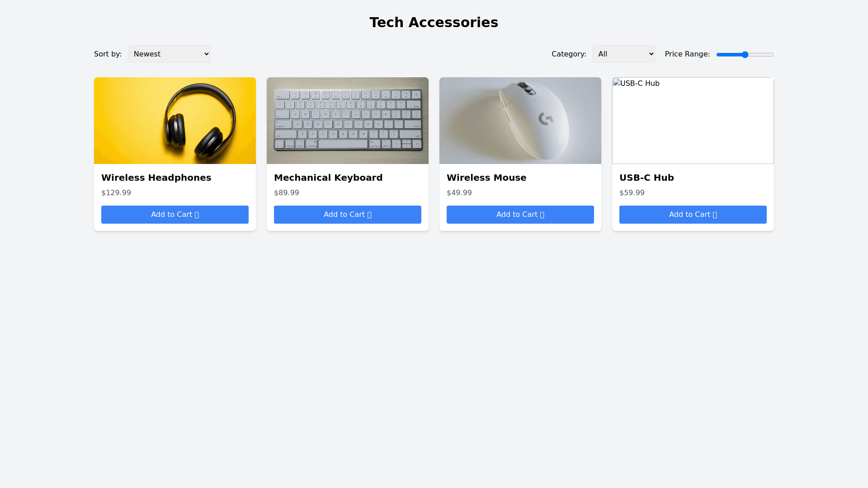Adjust the Price Range slider

pos(745,55)
